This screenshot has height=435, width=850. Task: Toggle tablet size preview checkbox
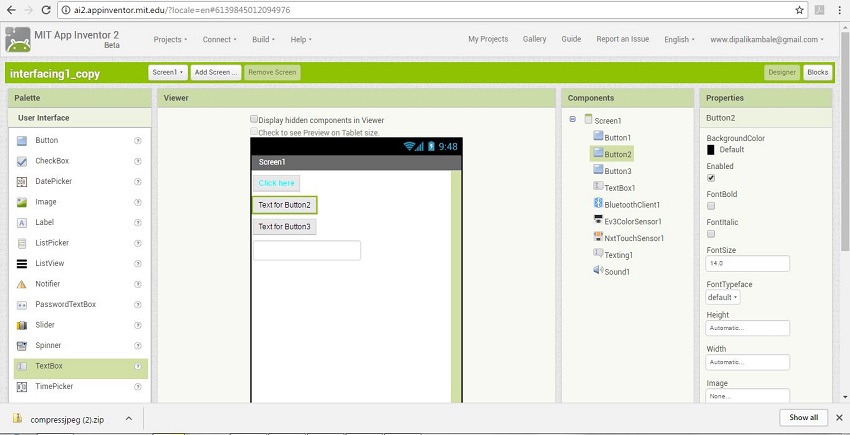point(254,131)
